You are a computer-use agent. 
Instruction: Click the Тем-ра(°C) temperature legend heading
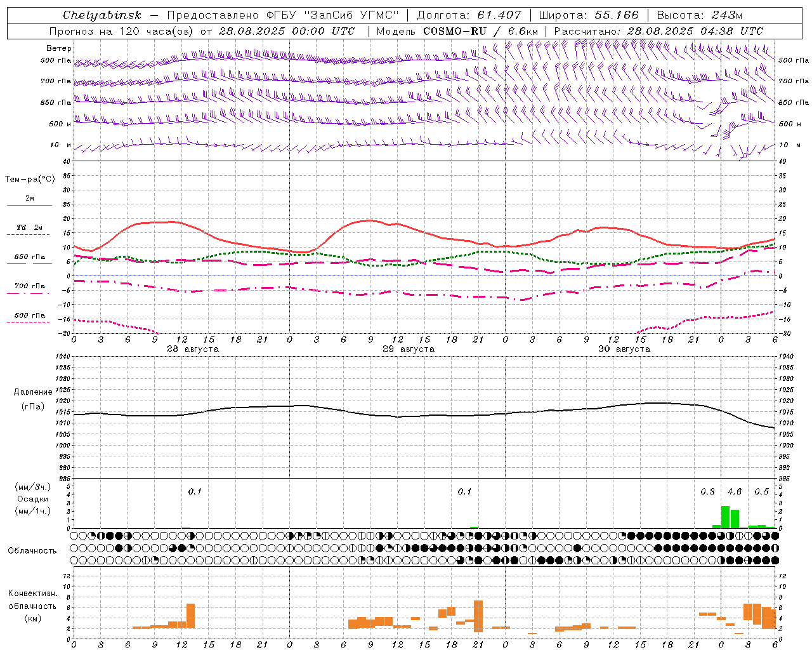pos(30,180)
